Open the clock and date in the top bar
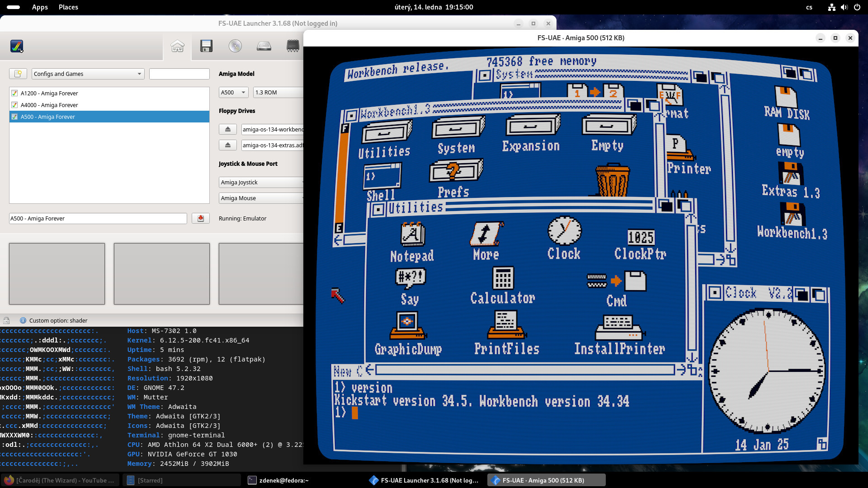Image resolution: width=868 pixels, height=488 pixels. 434,7
